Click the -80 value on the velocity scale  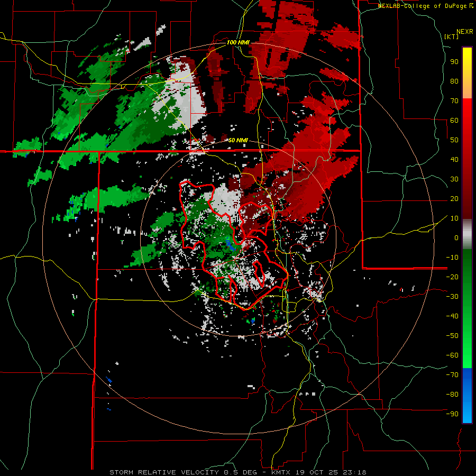click(452, 395)
